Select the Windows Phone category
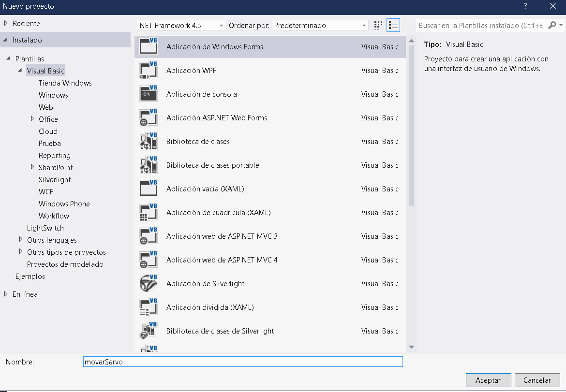The width and height of the screenshot is (566, 392). [64, 204]
